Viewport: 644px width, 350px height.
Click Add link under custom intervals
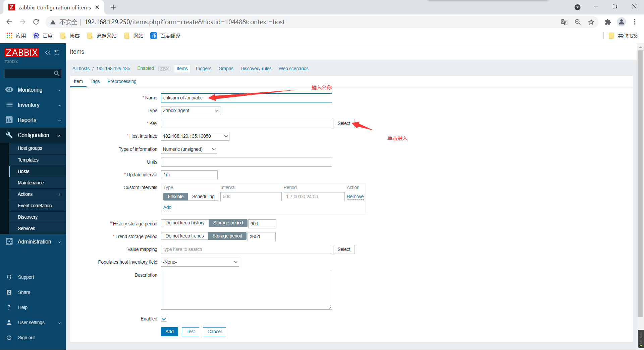(x=167, y=207)
